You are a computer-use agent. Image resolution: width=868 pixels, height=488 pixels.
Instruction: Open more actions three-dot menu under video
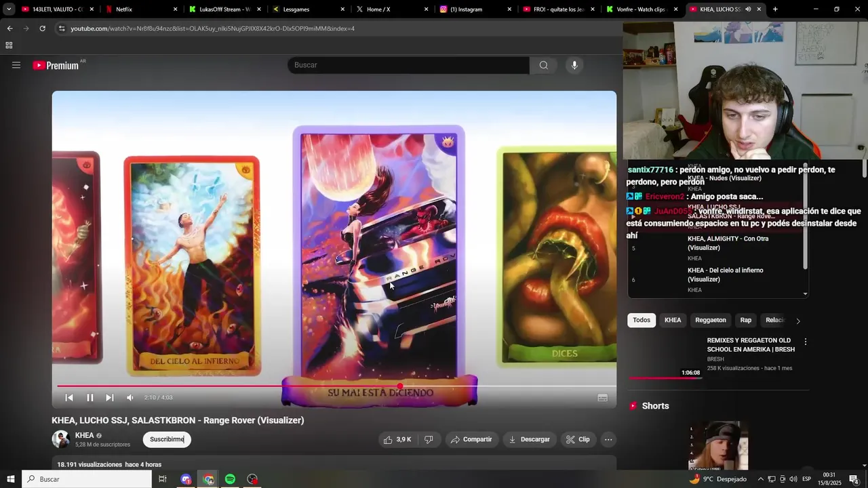pos(608,439)
